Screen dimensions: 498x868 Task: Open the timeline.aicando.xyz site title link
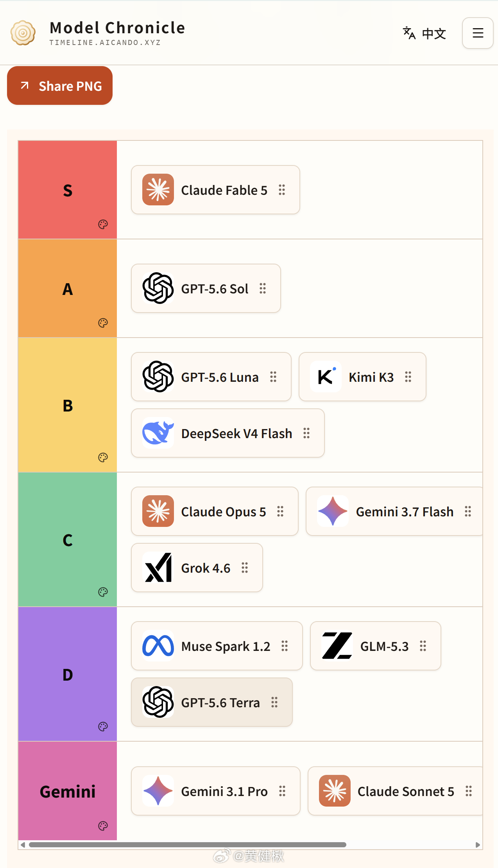click(x=105, y=43)
